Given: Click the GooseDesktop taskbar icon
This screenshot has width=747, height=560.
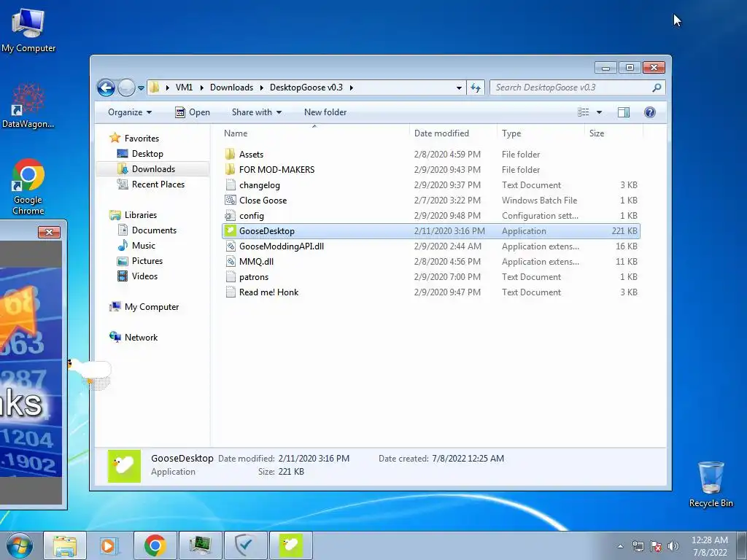Looking at the screenshot, I should click(290, 545).
